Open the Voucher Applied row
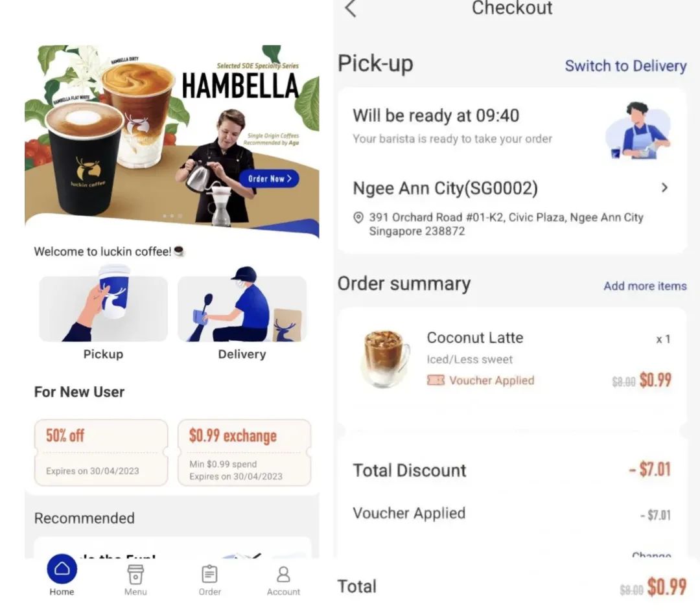 point(511,514)
